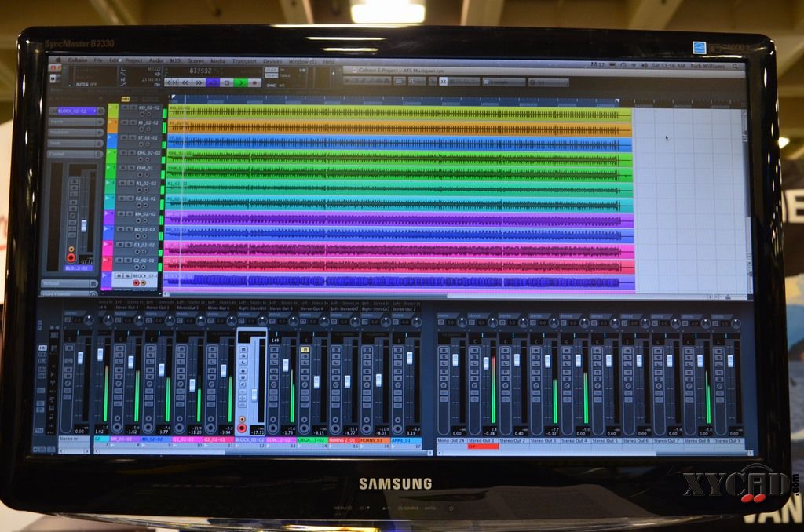Select the orange KI_02-02 audio event in the arrangement
The width and height of the screenshot is (804, 532).
[400, 127]
